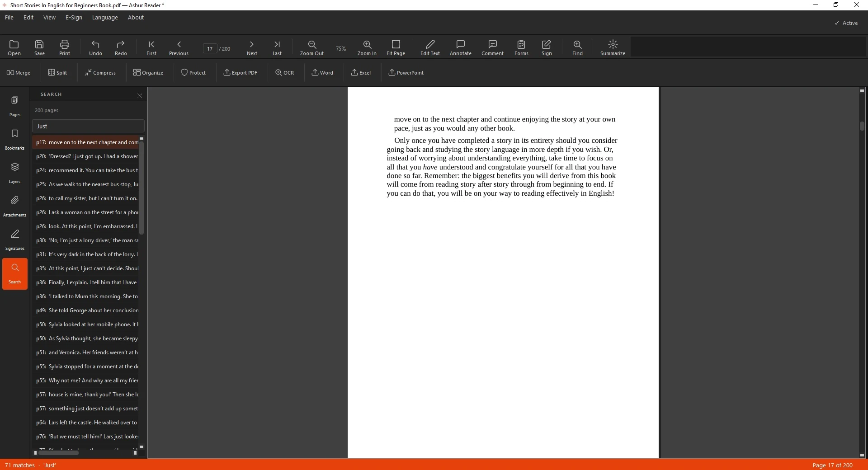Select Fit Page view
Viewport: 868px width, 470px height.
[396, 47]
